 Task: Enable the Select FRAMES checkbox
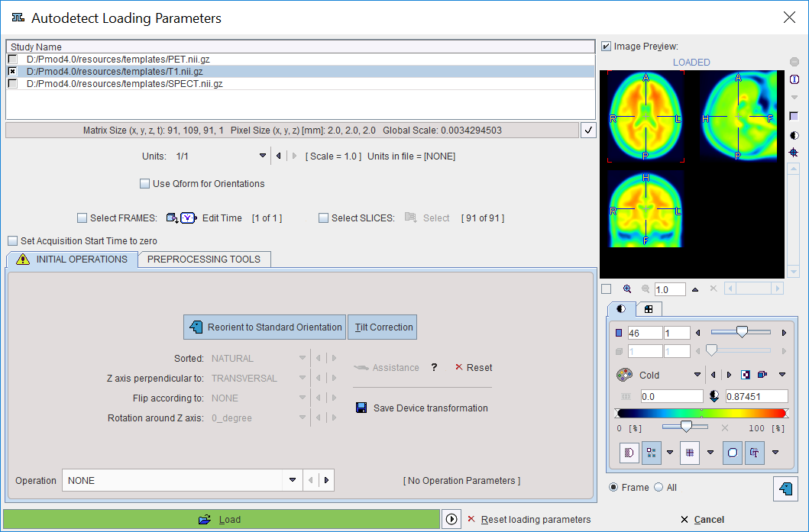(x=82, y=218)
